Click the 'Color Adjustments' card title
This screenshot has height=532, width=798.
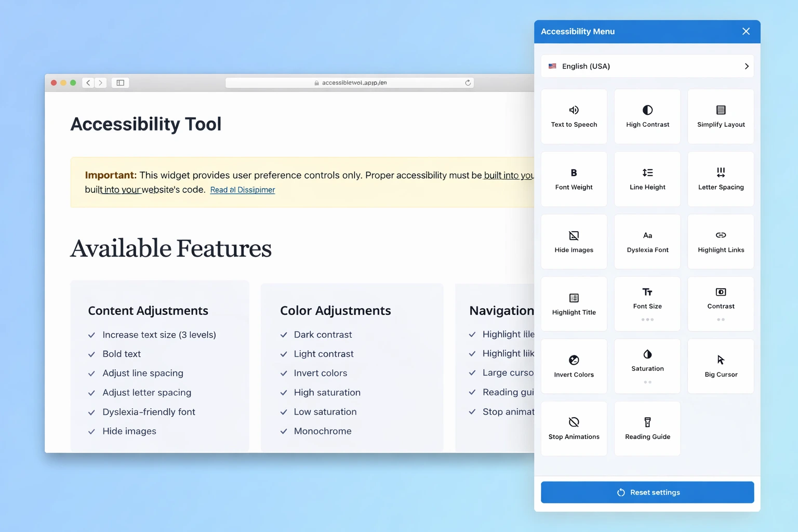335,311
